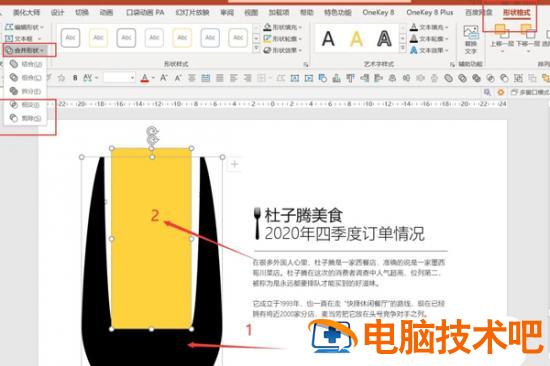This screenshot has height=366, width=550.
Task: Open 形状轮廓 (Shape Outline) dropdown
Action: point(283,39)
